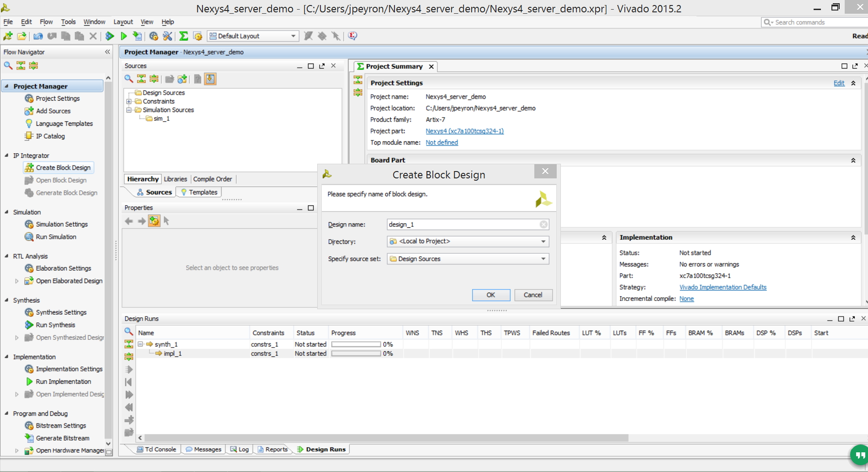Click Vivado Implementation Defaults link

[723, 287]
